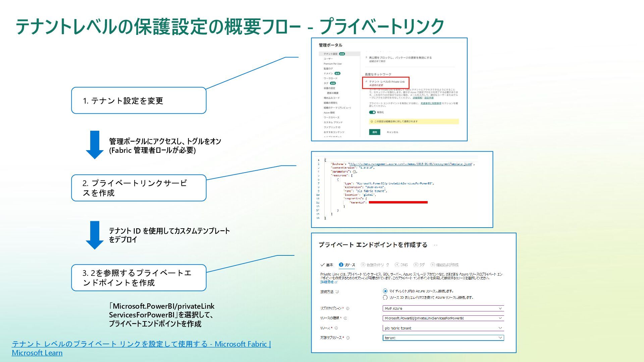The width and height of the screenshot is (644, 362).
Task: Select Azure 接続 sidebar item
Action: (x=329, y=113)
